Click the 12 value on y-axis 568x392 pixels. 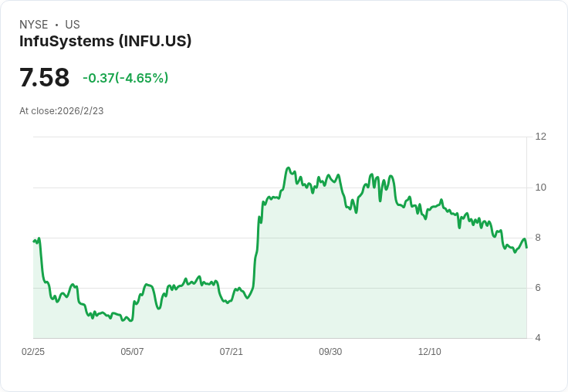pos(540,137)
